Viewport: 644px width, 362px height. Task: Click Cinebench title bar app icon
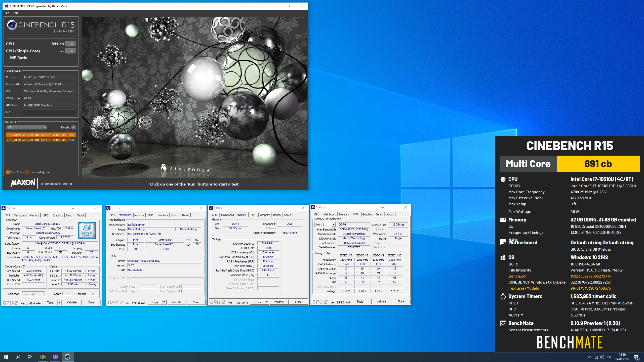click(x=7, y=6)
